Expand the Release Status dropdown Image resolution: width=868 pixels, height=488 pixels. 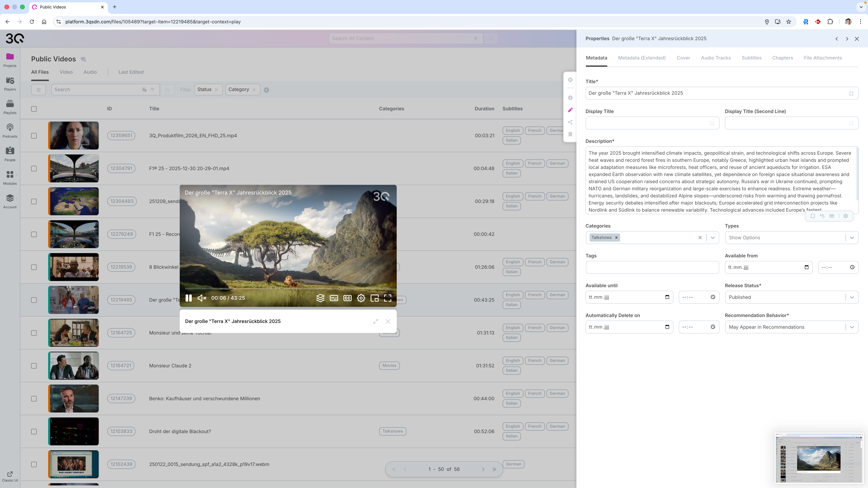pos(852,297)
